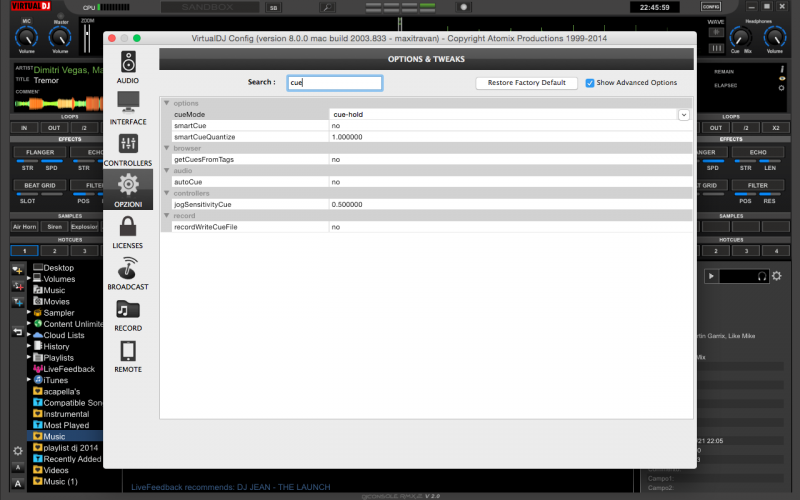This screenshot has height=500, width=800.
Task: Click the Content Unlimited globe icon
Action: (38, 323)
